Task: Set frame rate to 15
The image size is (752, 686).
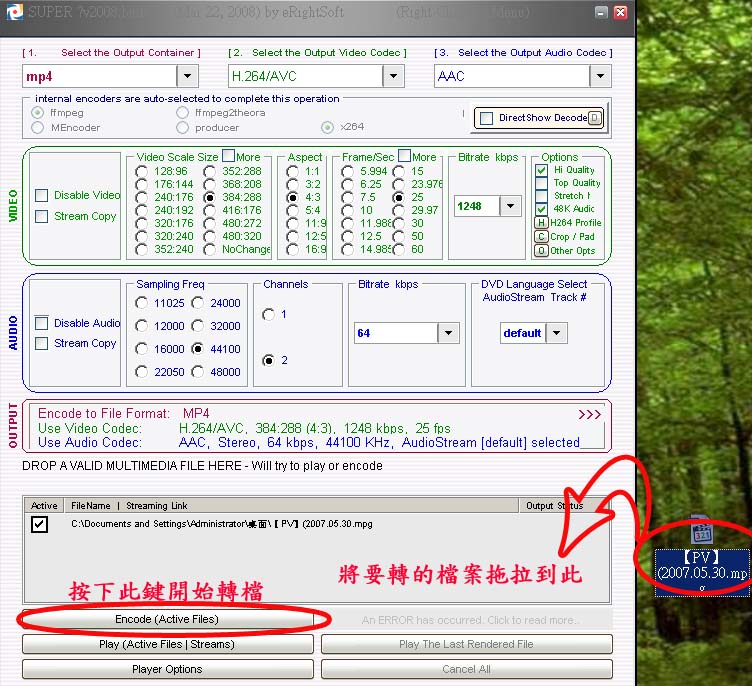Action: pos(399,171)
